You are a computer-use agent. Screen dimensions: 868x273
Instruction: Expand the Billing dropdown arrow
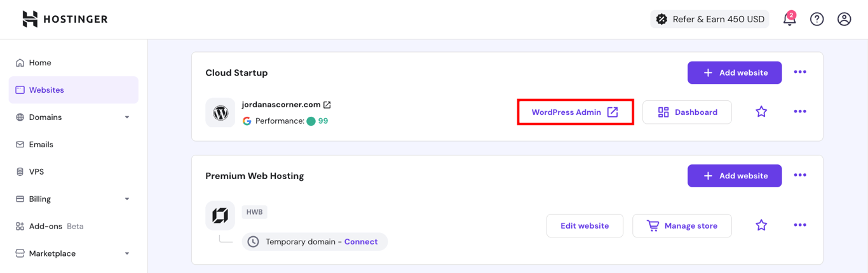(x=127, y=199)
